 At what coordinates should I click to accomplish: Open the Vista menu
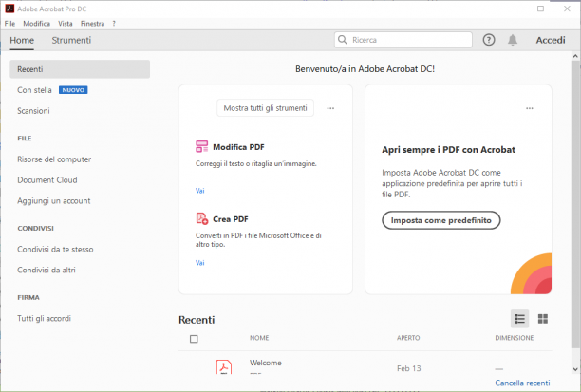[x=66, y=24]
